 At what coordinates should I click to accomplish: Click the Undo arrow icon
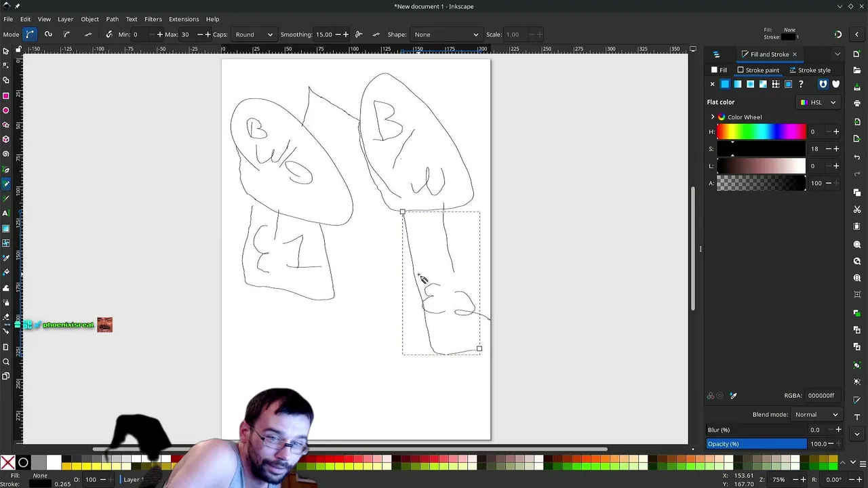click(x=857, y=157)
